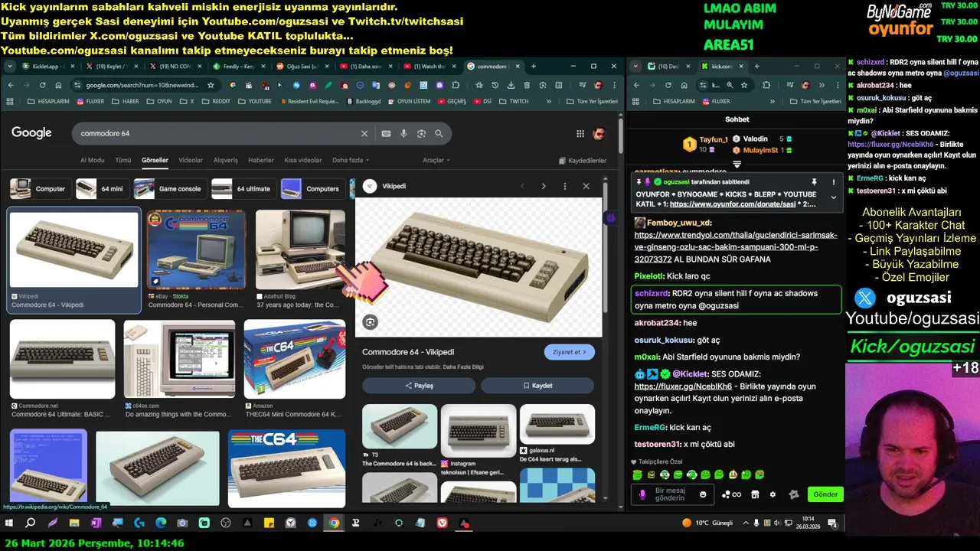The width and height of the screenshot is (980, 551).
Task: Open Chrome from the taskbar
Action: point(334,523)
